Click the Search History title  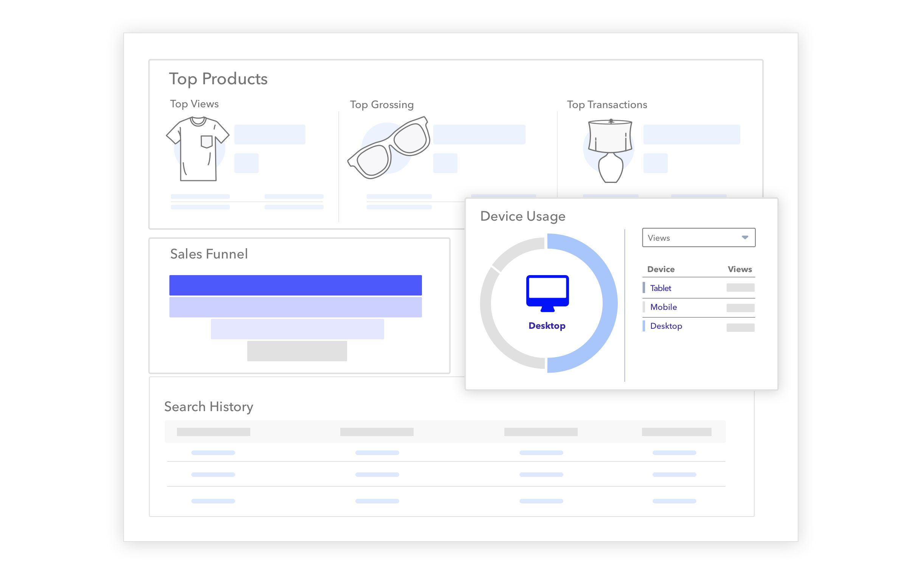click(209, 406)
